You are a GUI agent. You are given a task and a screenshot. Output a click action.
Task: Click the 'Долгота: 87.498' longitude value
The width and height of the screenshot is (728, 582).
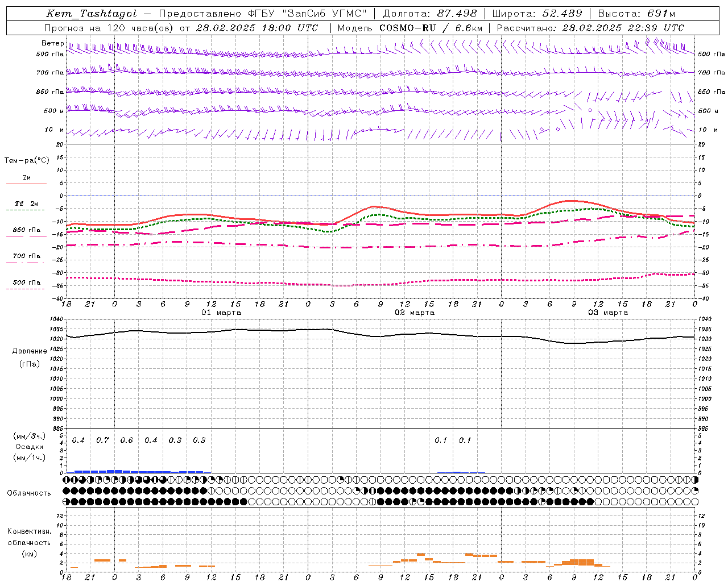[429, 14]
